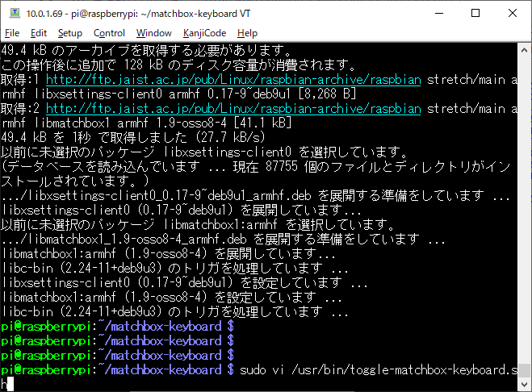Click the vertical scrollbar thumb
The image size is (532, 392).
524,371
